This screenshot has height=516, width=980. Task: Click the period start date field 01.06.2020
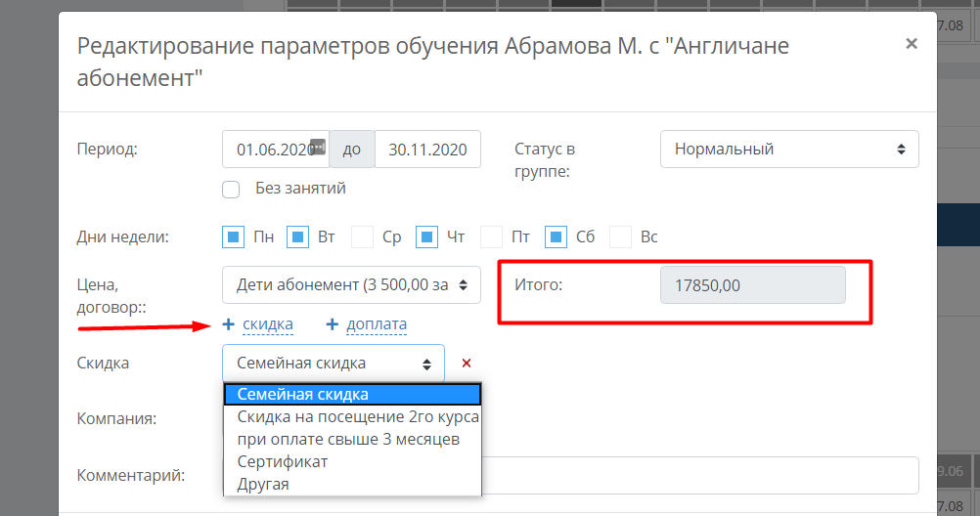(x=276, y=150)
